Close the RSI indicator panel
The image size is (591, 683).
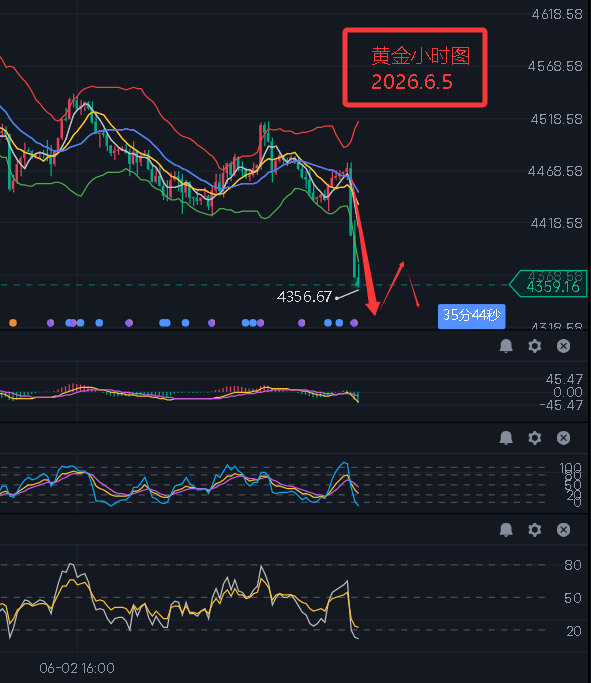point(563,530)
